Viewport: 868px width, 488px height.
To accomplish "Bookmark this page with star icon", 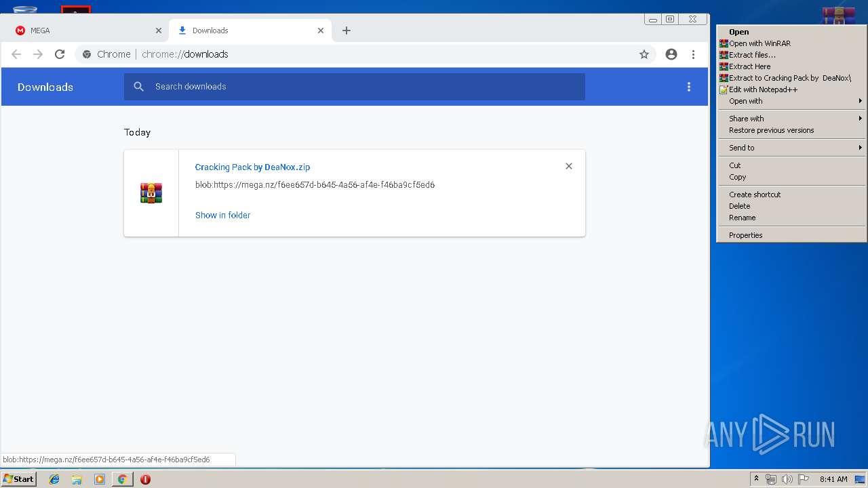I will tap(644, 54).
